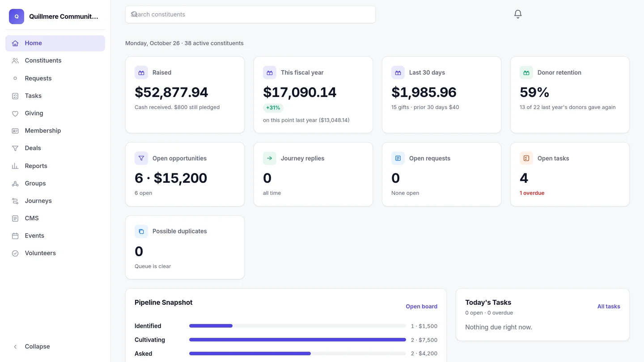
Task: Click the Volunteers check-circle icon
Action: [15, 253]
